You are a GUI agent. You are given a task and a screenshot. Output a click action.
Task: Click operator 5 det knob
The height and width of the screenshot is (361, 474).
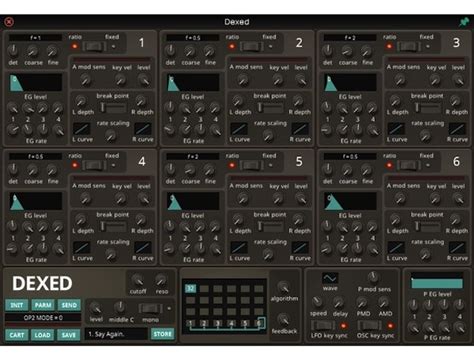(x=170, y=169)
